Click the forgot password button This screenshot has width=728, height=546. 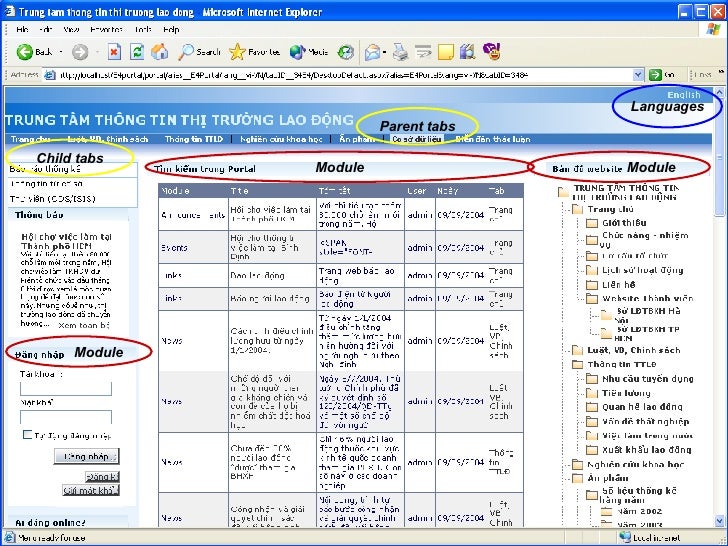pos(91,490)
